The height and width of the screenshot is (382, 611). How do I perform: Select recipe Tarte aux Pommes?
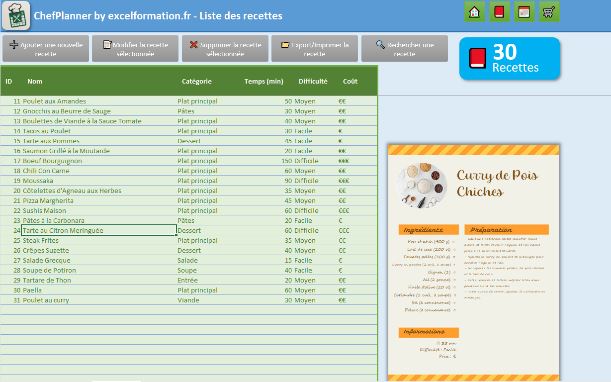(51, 141)
